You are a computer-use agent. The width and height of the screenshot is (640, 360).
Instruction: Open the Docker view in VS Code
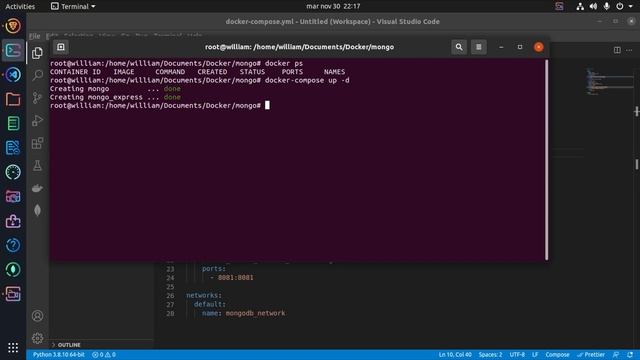coord(38,188)
